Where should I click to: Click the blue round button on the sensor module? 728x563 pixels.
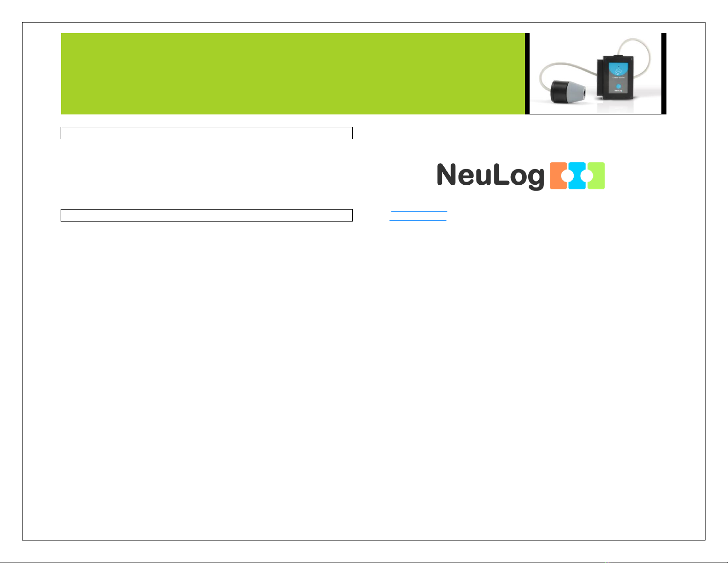[618, 86]
